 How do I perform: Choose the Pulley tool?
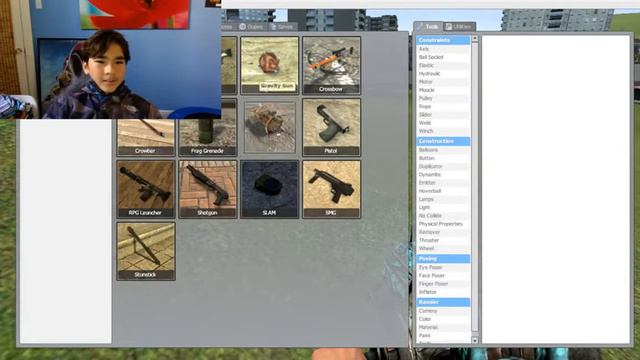click(443, 98)
